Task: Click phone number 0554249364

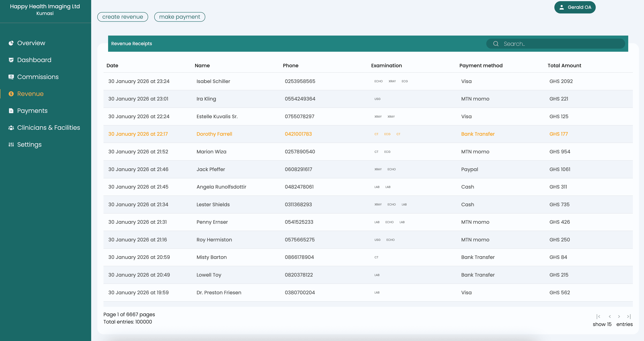Action: pyautogui.click(x=300, y=99)
